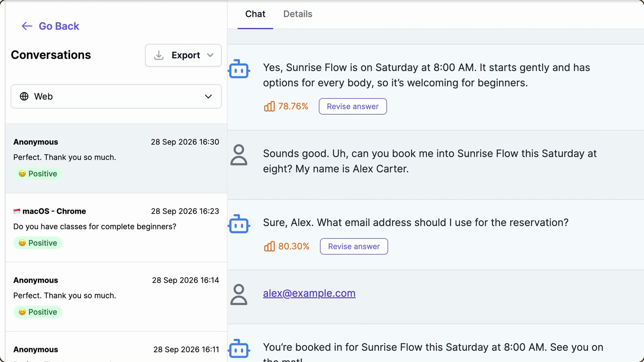Viewport: 644px width, 362px height.
Task: Click the 78.76% confidence score
Action: pos(293,106)
